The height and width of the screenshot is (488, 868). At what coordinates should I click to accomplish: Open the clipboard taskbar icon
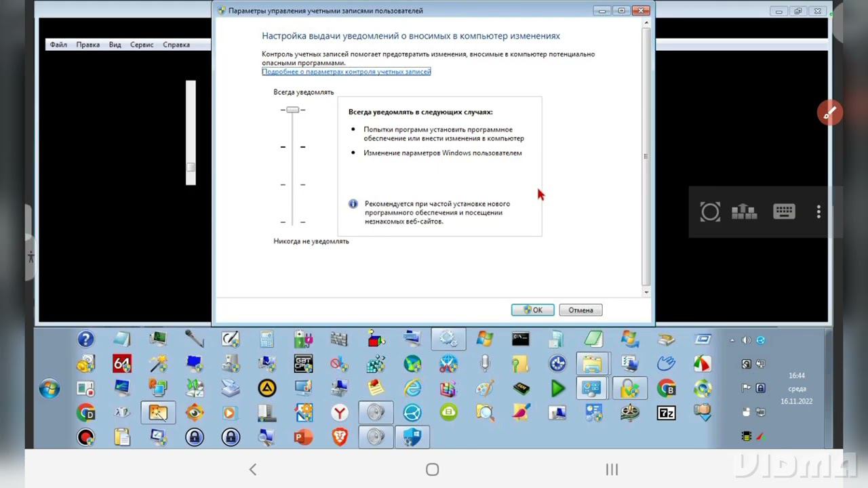tap(122, 437)
